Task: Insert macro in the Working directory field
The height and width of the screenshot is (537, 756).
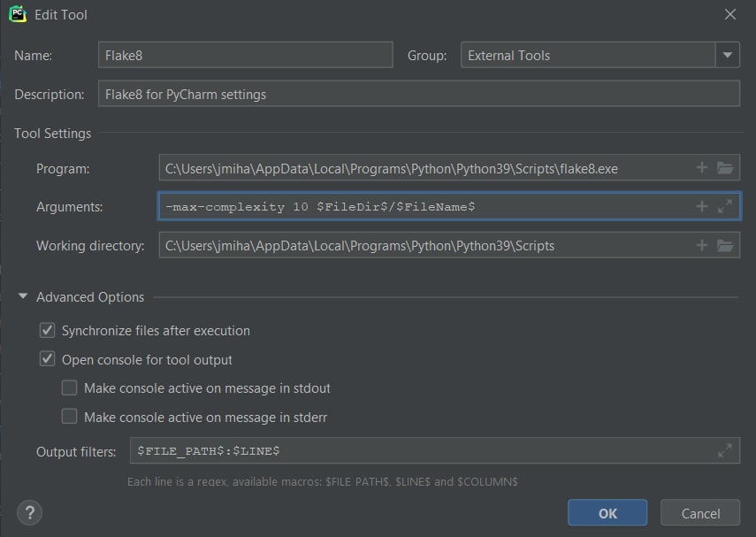Action: click(701, 245)
